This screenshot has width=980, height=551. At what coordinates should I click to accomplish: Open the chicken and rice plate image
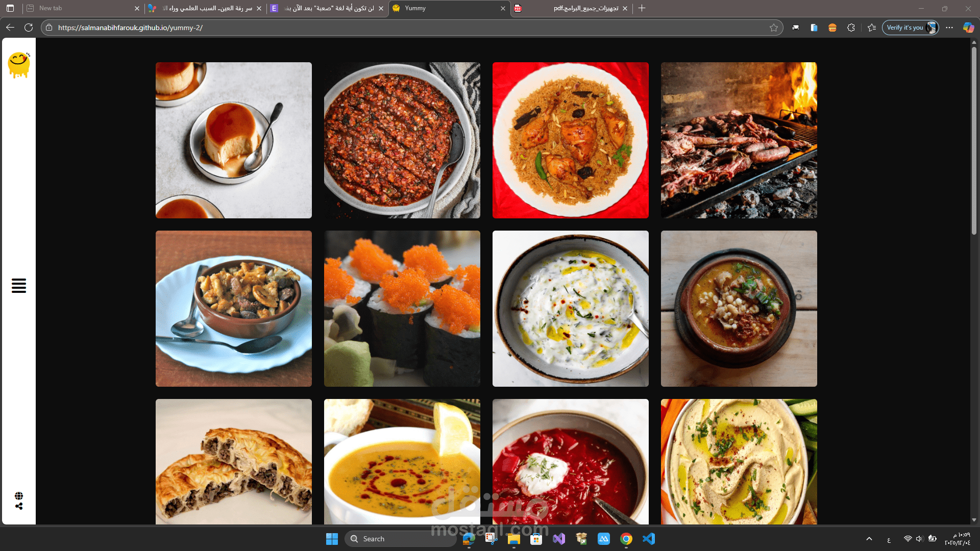[x=571, y=140]
